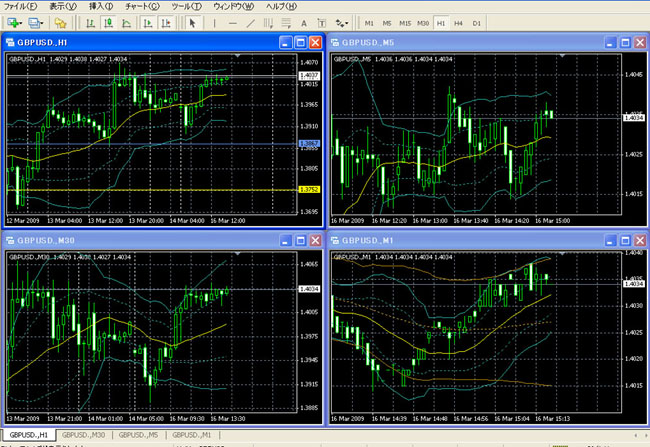Toggle the M1 timeframe button

(x=369, y=22)
